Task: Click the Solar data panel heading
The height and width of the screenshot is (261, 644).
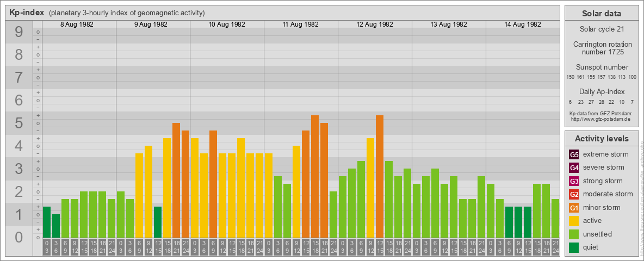Action: pos(601,14)
